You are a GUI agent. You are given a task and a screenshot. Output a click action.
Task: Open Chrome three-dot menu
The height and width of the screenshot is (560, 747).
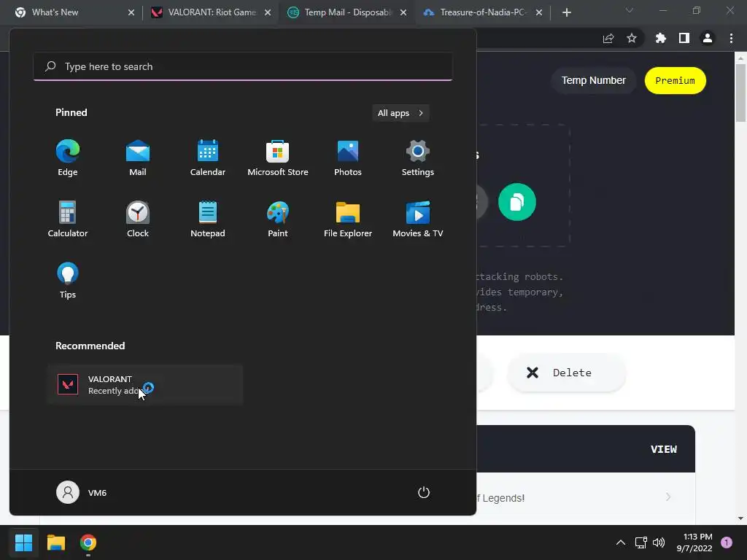pyautogui.click(x=731, y=38)
